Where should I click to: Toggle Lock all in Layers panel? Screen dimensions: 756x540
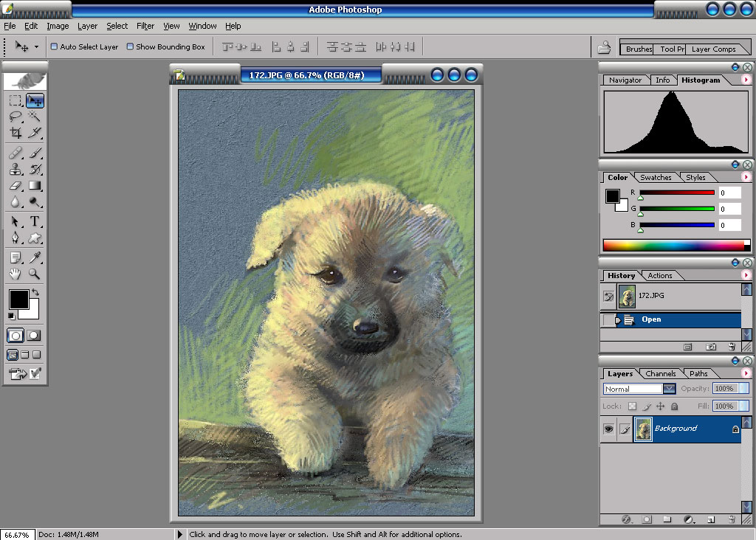(675, 406)
